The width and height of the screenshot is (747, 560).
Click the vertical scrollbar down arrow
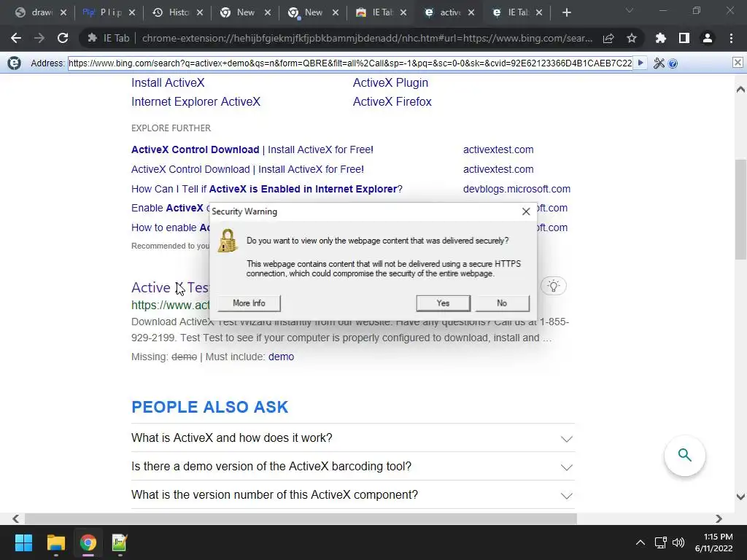(740, 497)
